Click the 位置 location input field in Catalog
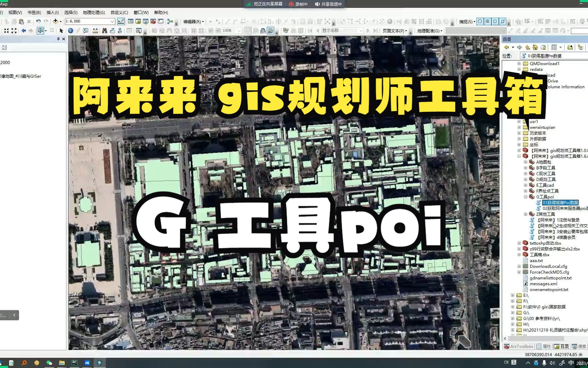This screenshot has width=588, height=368. pyautogui.click(x=551, y=56)
